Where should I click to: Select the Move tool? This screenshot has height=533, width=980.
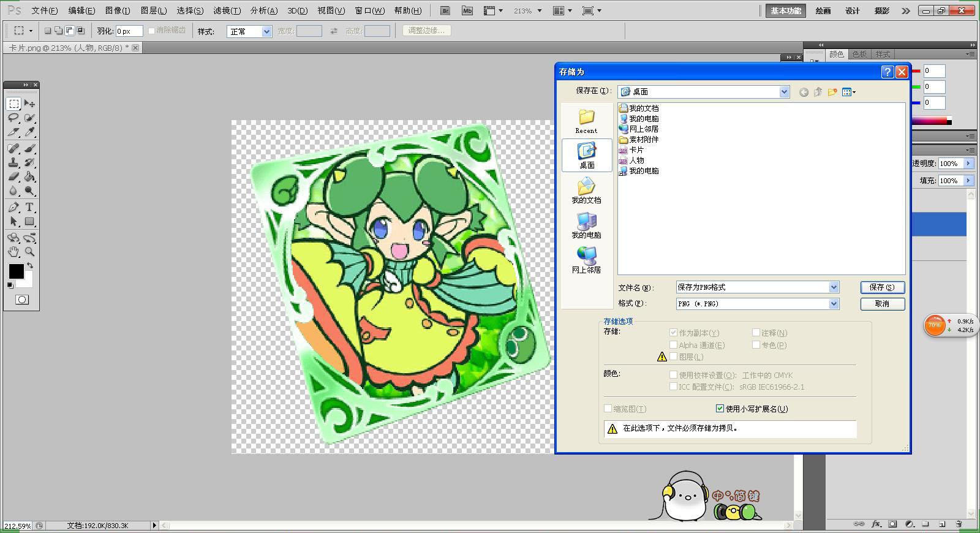pos(29,104)
